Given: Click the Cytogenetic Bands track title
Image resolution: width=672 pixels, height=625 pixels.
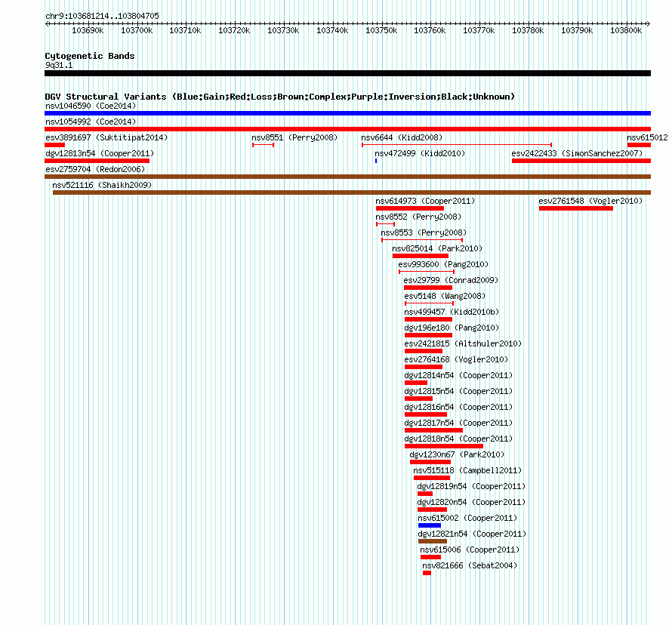Looking at the screenshot, I should [x=90, y=56].
